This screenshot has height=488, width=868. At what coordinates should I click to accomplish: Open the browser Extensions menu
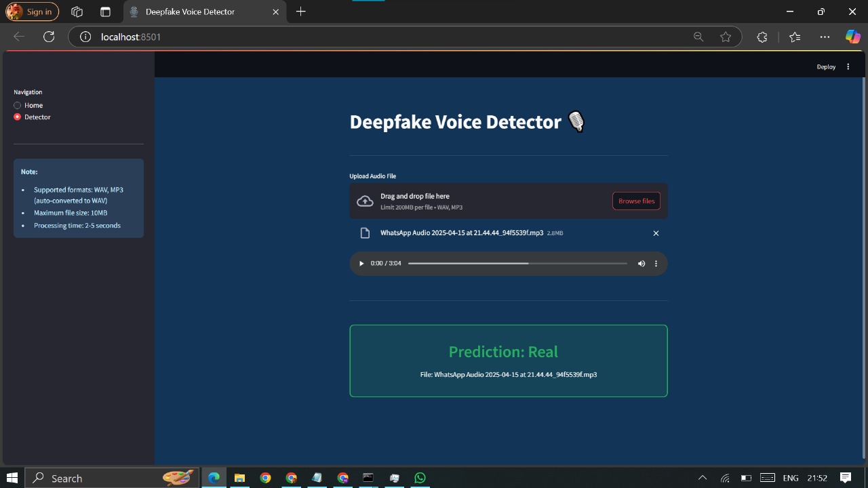(x=762, y=37)
